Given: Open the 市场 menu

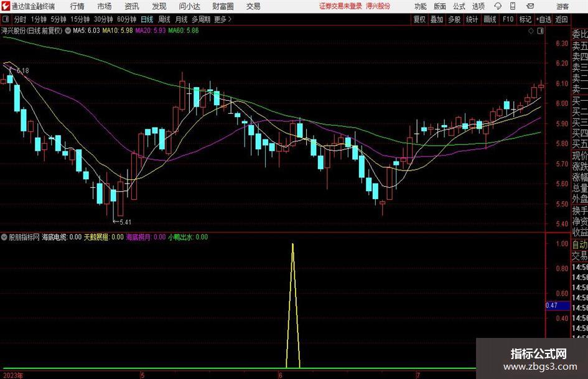Looking at the screenshot, I should pos(105,6).
